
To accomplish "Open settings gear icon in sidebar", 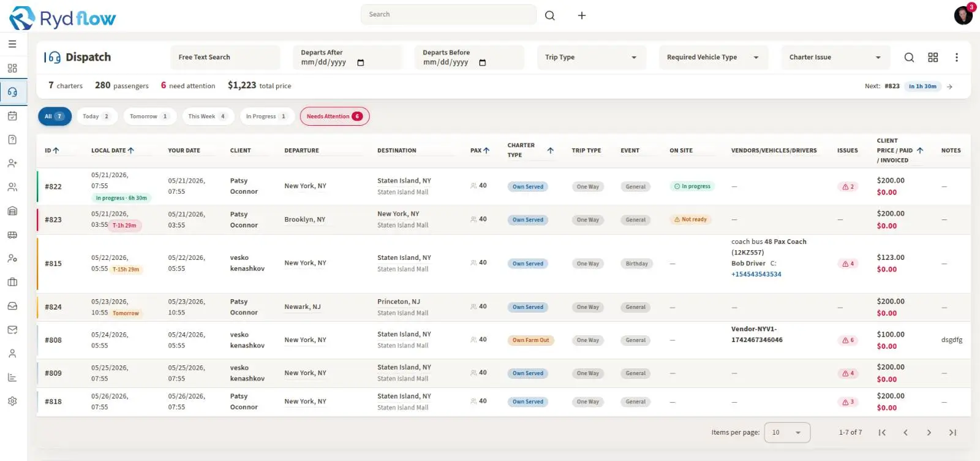I will point(12,401).
